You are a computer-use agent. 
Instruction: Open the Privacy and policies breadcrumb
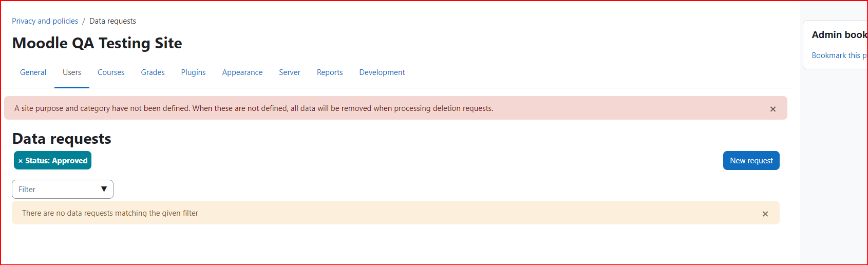[x=45, y=21]
